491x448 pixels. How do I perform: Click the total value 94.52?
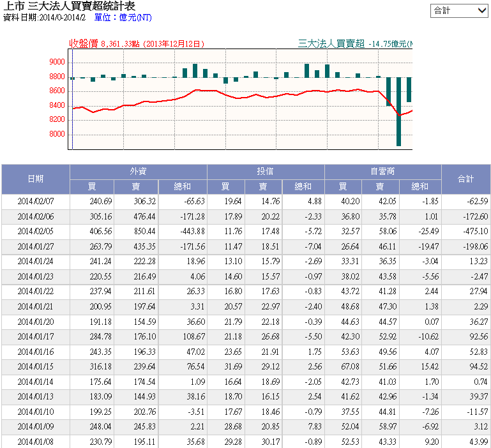click(479, 366)
